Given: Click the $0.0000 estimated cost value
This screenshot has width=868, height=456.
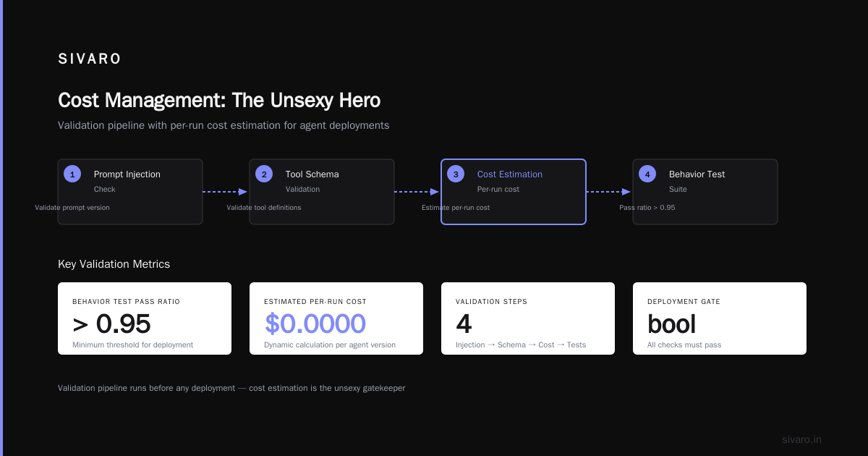Looking at the screenshot, I should pos(315,324).
